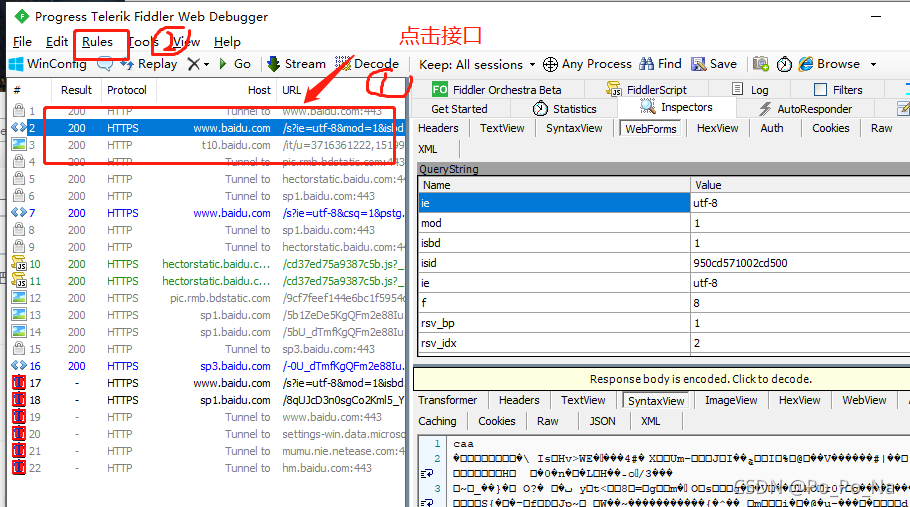The width and height of the screenshot is (910, 507).
Task: Open response WebView tab
Action: (x=864, y=400)
